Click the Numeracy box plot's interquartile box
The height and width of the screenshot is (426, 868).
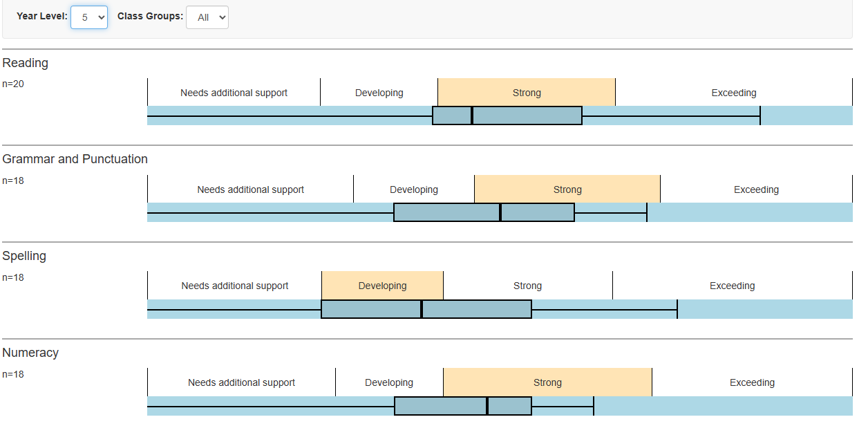(463, 406)
